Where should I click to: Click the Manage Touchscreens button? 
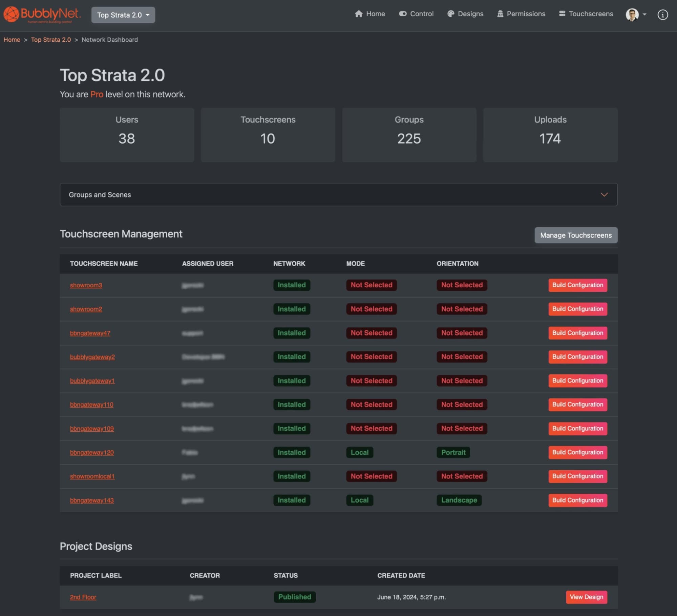576,235
